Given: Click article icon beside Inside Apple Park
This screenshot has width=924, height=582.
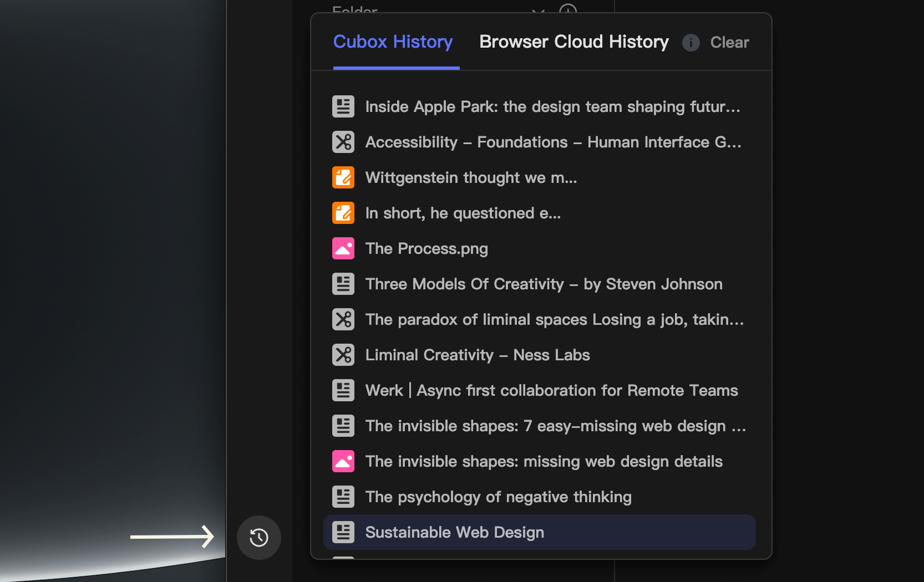Looking at the screenshot, I should tap(343, 106).
